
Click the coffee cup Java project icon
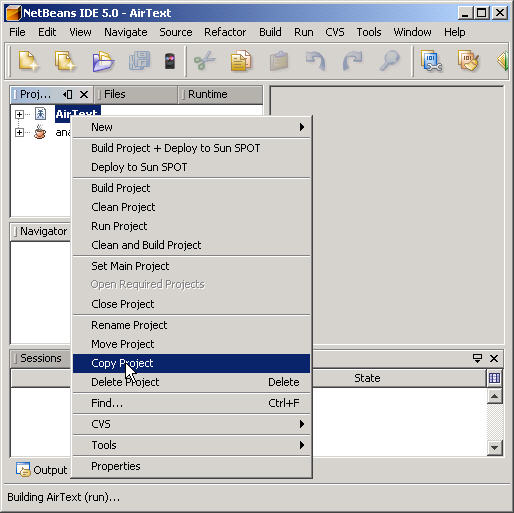40,132
